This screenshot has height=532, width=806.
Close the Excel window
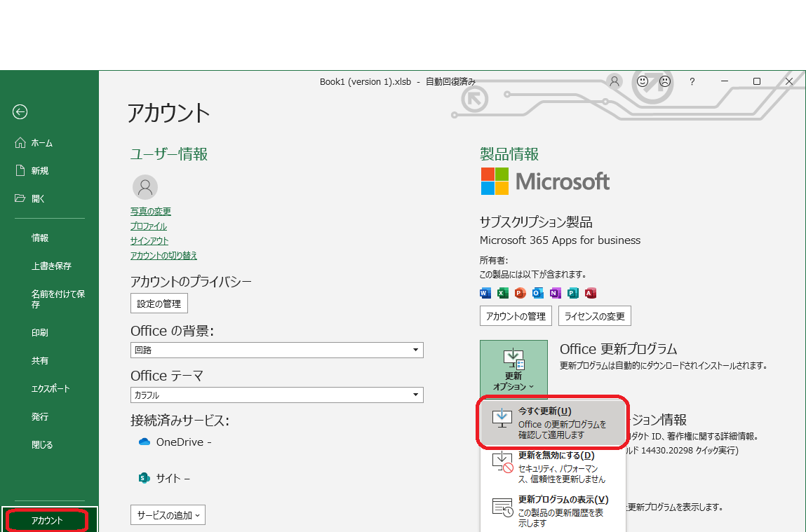(x=789, y=81)
